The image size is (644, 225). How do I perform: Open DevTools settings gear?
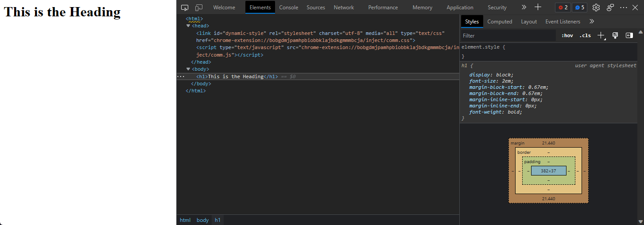point(596,8)
